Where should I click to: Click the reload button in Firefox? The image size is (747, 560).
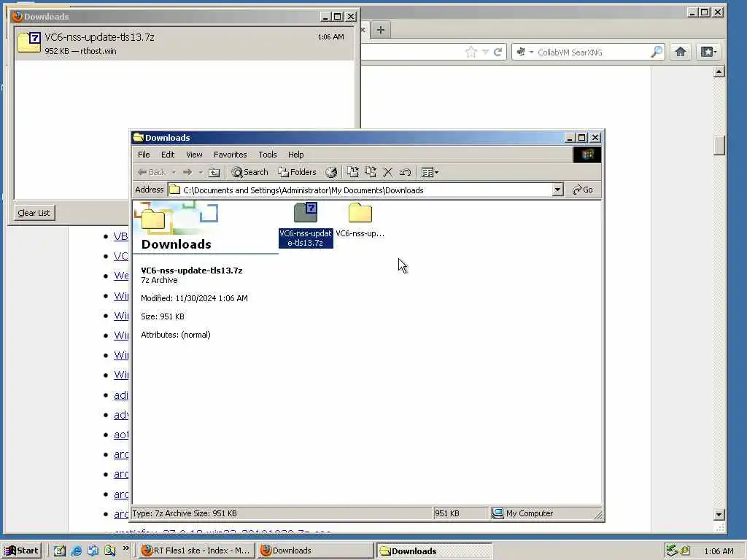498,52
